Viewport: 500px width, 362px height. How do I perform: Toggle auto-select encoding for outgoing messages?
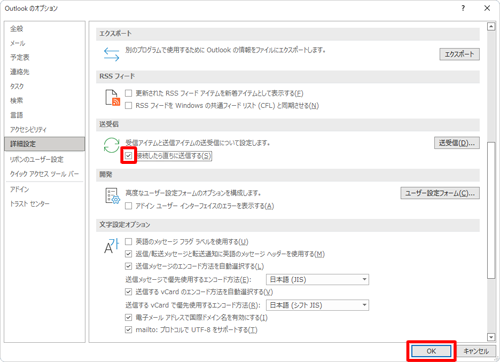tap(128, 266)
